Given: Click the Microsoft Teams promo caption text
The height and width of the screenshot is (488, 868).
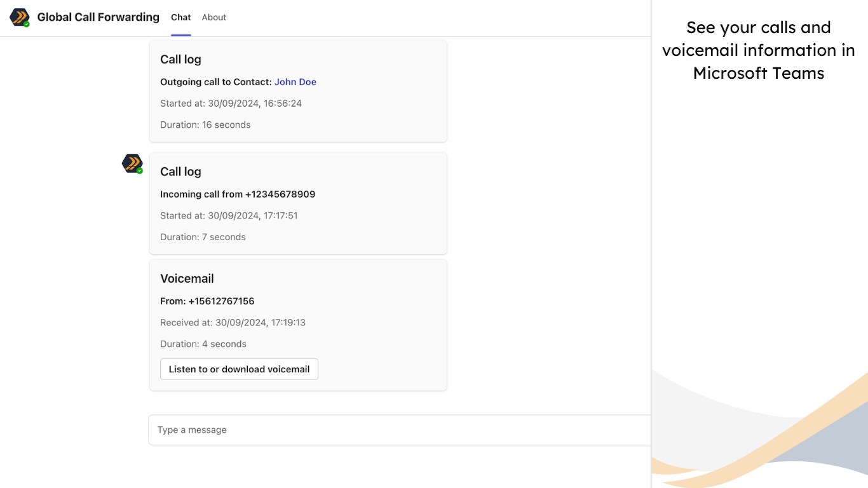Looking at the screenshot, I should pos(759,50).
